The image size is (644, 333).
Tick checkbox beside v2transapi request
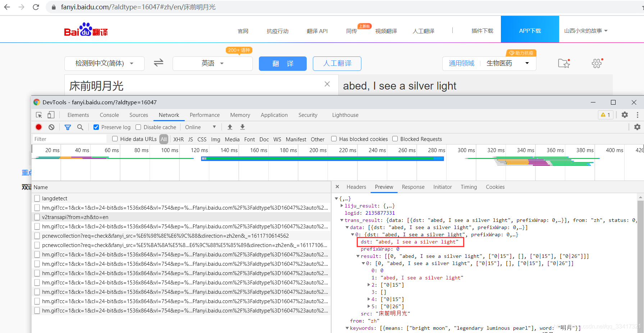pyautogui.click(x=37, y=217)
